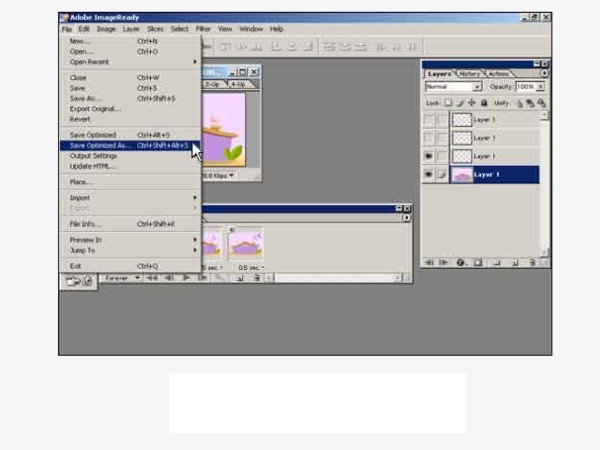
Task: Click Distribute top edges icon in options bar
Action: coord(329,47)
